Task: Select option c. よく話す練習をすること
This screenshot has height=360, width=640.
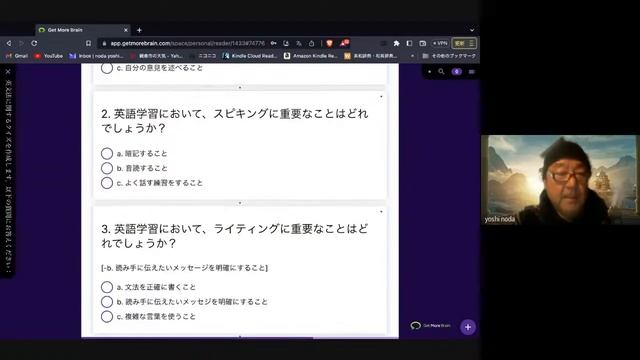Action: coord(107,183)
